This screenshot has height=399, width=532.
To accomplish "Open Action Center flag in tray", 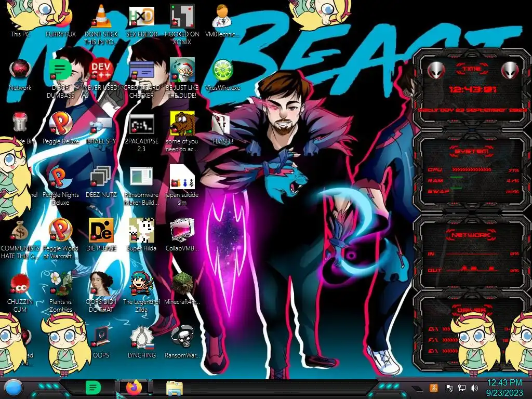I will pyautogui.click(x=449, y=388).
